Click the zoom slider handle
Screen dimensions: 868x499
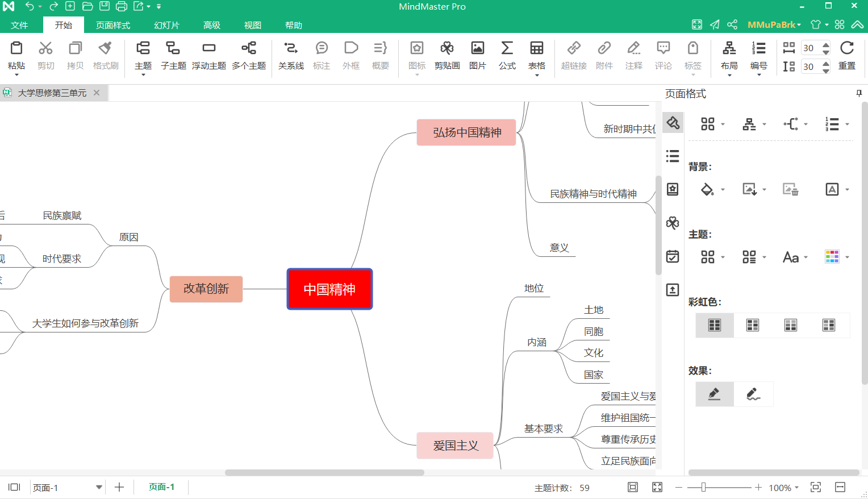pyautogui.click(x=703, y=487)
